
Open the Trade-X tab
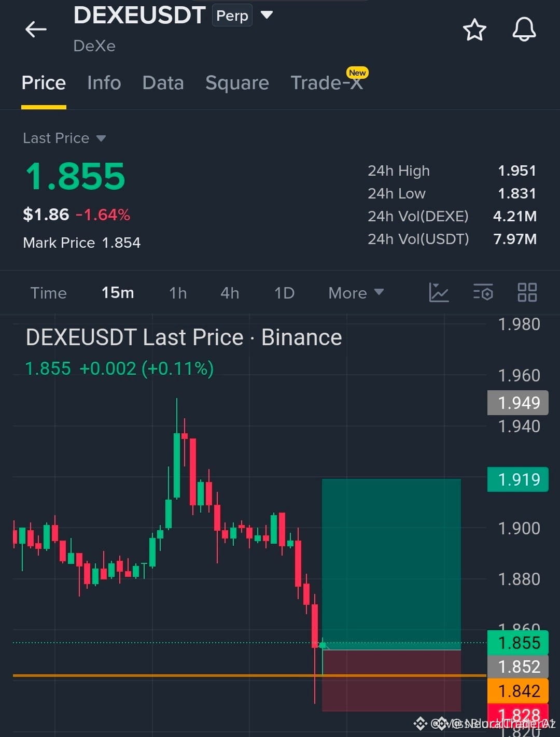[327, 83]
